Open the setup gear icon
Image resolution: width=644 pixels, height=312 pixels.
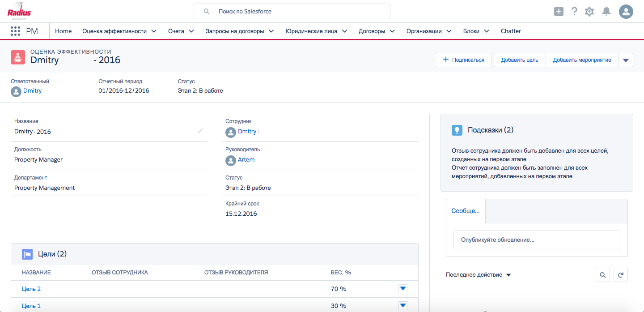(589, 12)
